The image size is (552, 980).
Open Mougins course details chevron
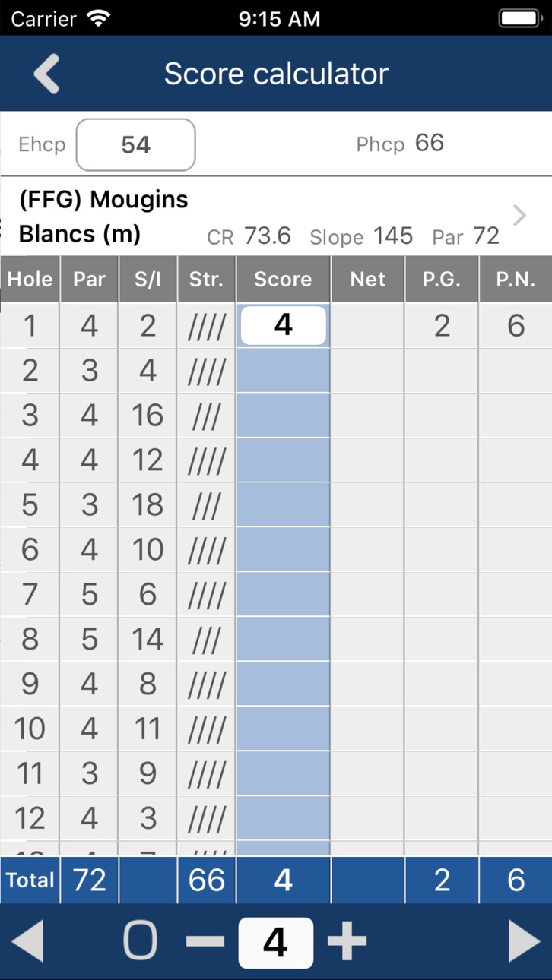coord(520,216)
